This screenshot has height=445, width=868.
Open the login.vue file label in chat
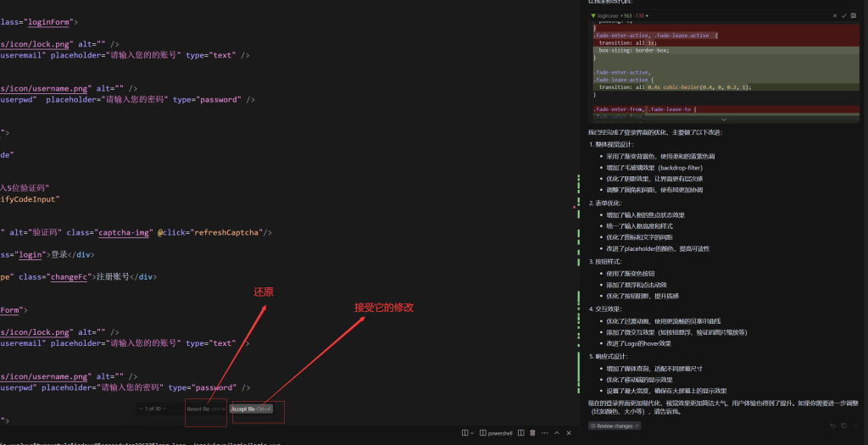pos(608,15)
